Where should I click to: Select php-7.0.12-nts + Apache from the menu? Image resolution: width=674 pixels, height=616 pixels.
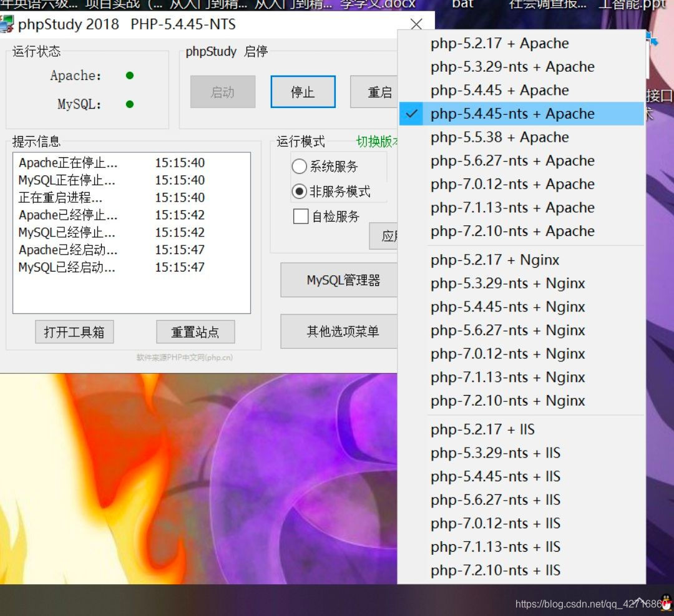coord(512,184)
